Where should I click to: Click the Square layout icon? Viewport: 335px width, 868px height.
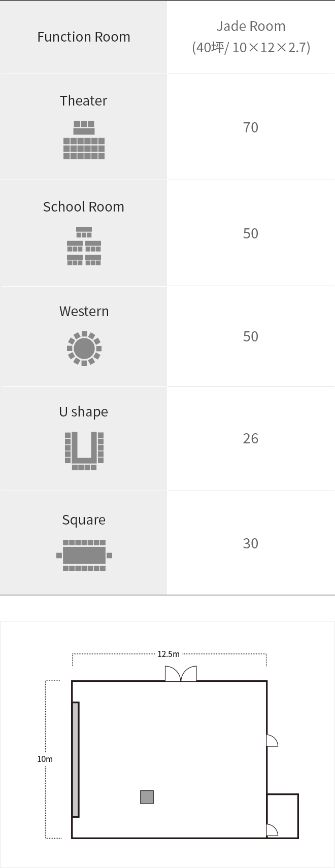(84, 555)
